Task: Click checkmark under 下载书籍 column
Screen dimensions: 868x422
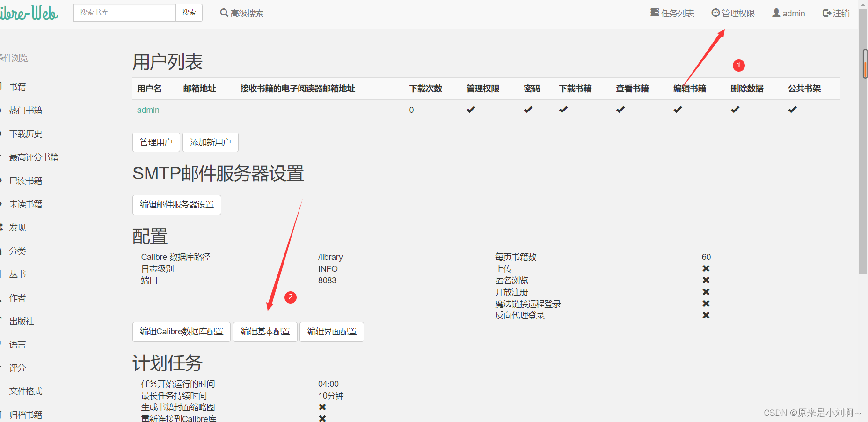Action: point(563,110)
